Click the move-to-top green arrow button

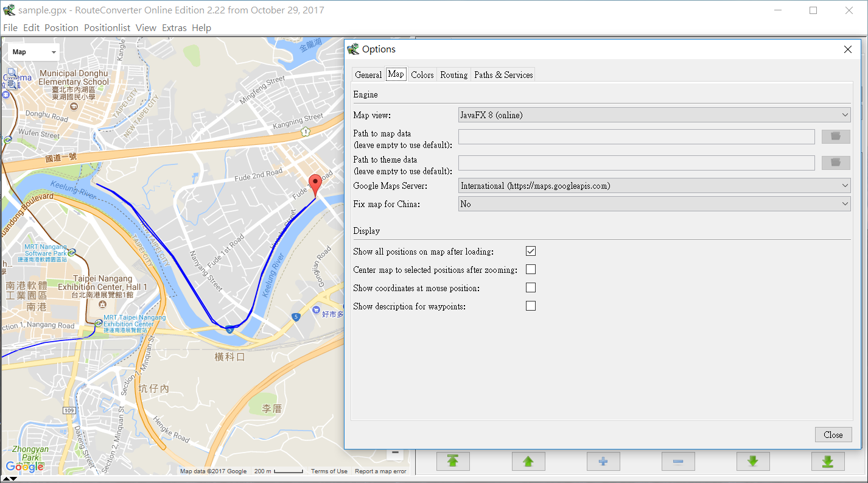[453, 461]
